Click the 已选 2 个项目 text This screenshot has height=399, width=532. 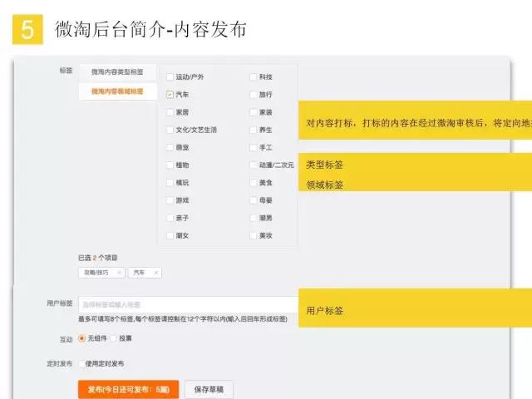98,259
